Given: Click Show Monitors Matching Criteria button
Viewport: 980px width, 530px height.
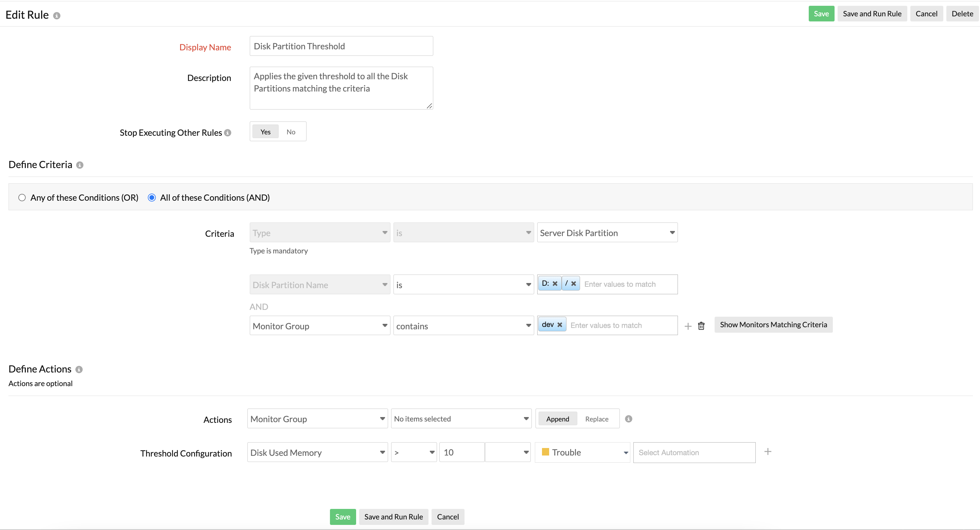Looking at the screenshot, I should (773, 325).
